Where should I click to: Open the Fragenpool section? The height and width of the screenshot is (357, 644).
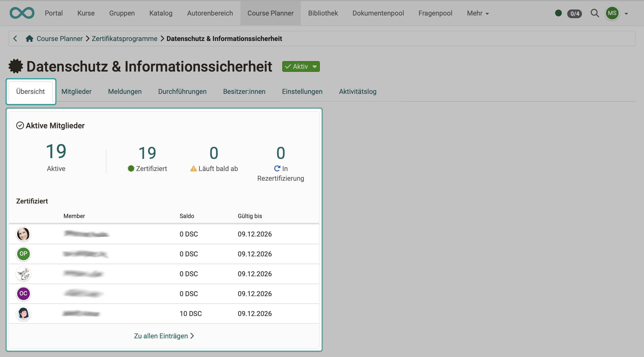[435, 13]
